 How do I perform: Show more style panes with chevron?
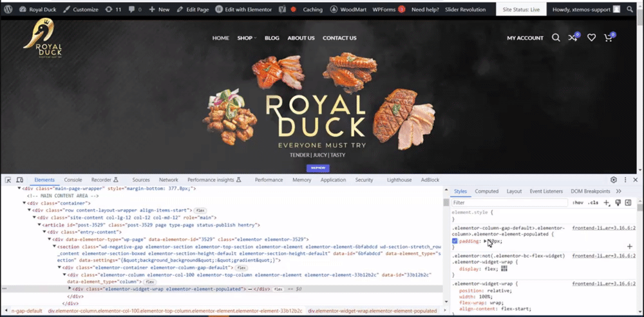[x=618, y=191]
